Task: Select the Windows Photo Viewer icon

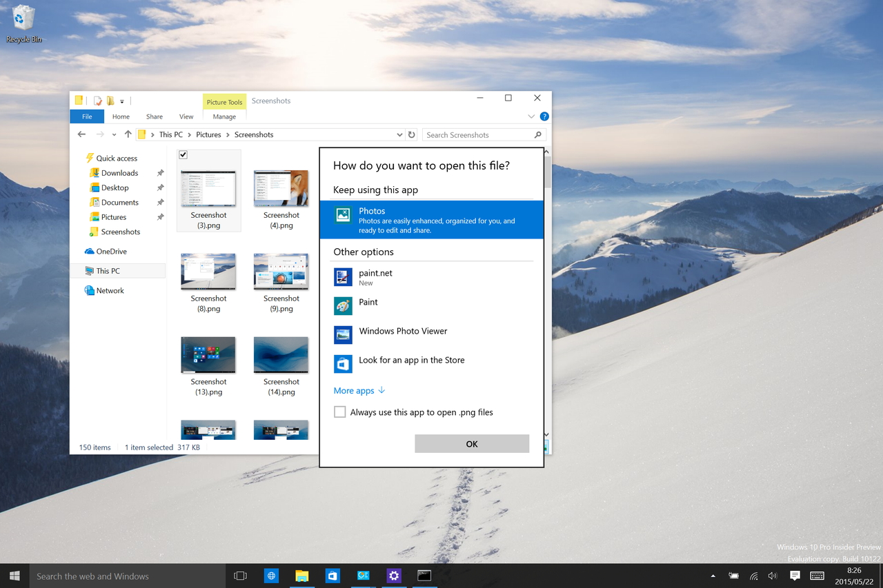Action: [343, 335]
